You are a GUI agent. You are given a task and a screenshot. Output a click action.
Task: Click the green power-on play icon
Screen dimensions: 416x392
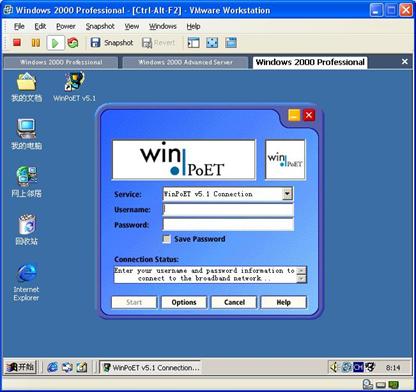tap(55, 43)
